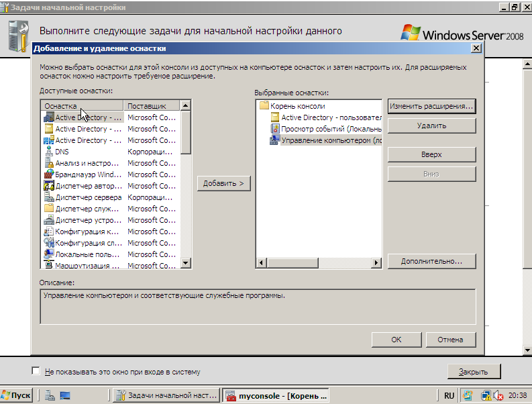Click the Добавить > button

click(223, 183)
